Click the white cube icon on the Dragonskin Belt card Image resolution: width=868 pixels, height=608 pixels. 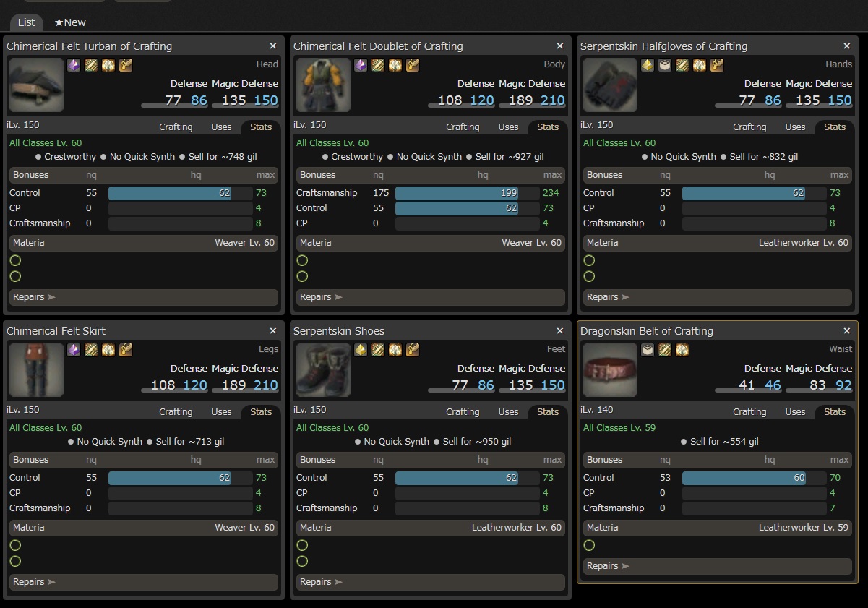648,350
